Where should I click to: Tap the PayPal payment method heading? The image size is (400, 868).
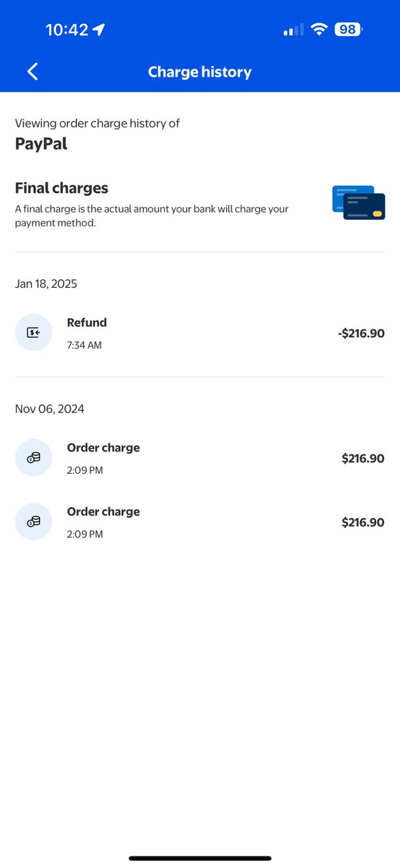(x=41, y=144)
